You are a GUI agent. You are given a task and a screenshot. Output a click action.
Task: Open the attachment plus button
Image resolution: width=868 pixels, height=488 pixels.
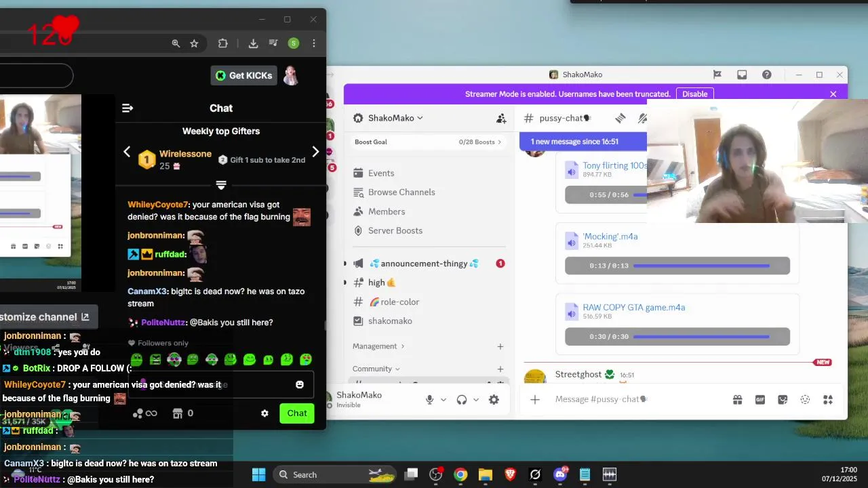pyautogui.click(x=535, y=400)
